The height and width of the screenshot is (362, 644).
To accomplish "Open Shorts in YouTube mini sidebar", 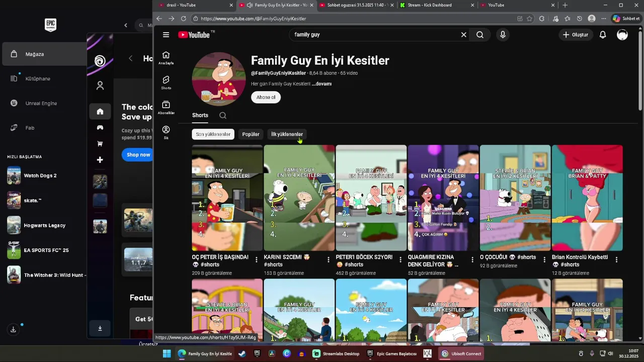I will (x=166, y=82).
